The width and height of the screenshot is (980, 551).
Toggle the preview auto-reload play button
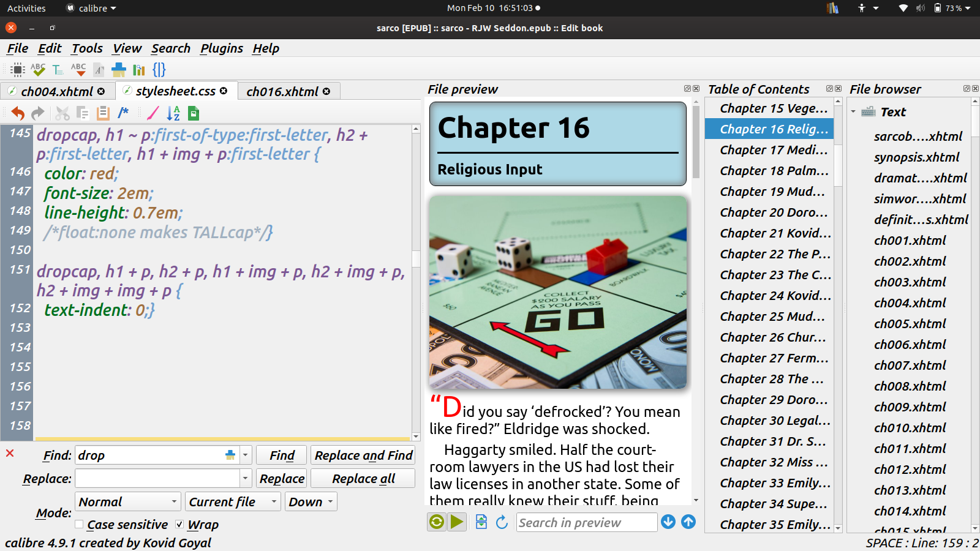(457, 522)
